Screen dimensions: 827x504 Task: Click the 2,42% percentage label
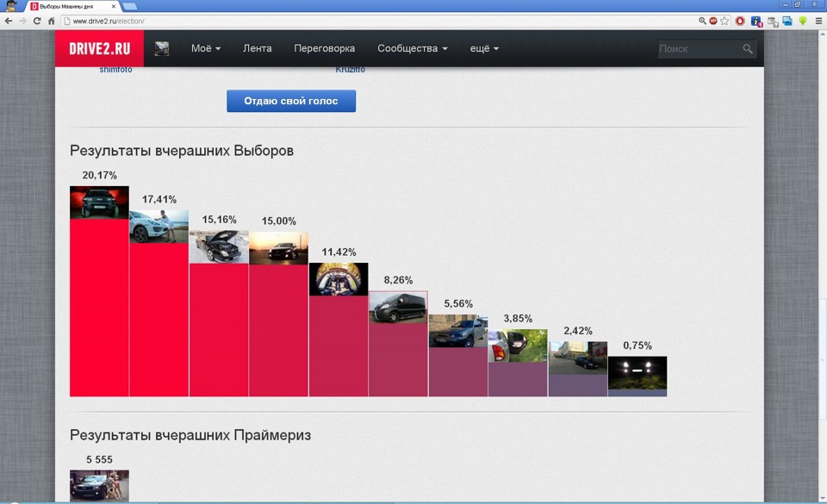coord(578,331)
